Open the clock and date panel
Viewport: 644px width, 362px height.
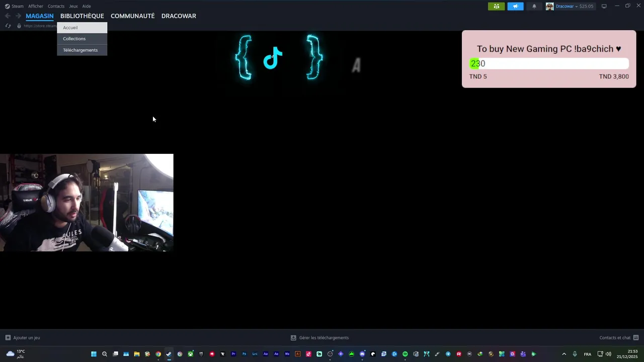[627, 354]
